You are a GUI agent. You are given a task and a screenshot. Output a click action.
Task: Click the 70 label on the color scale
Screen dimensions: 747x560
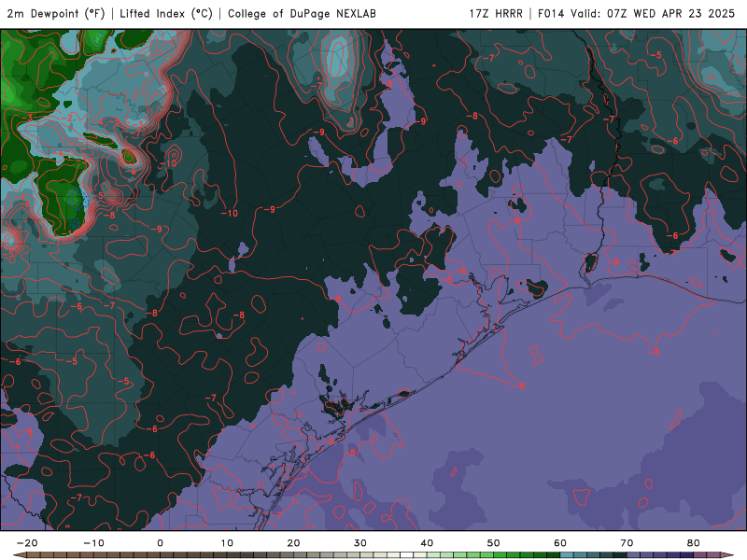(627, 543)
